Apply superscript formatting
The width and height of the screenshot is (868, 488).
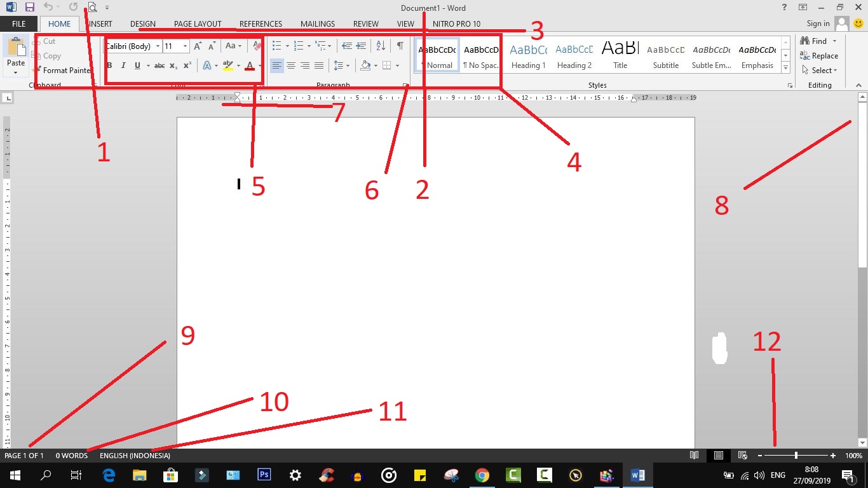click(186, 65)
